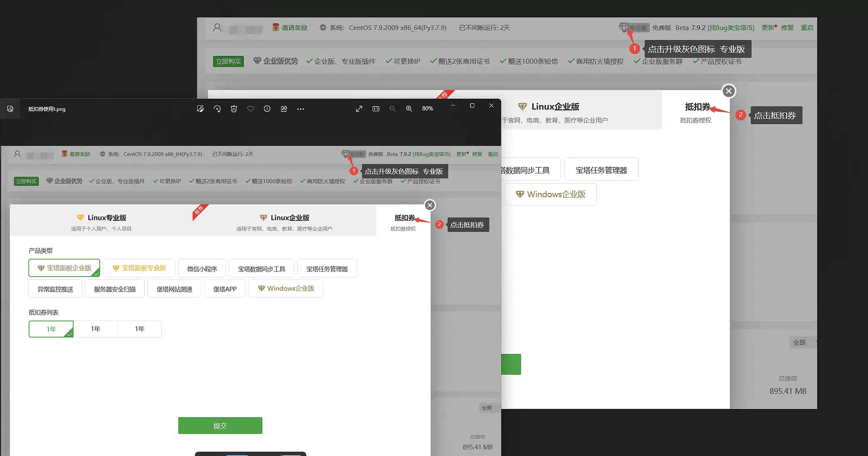Select the 宝塔面板专业版 product type
Image resolution: width=868 pixels, height=456 pixels.
pos(139,268)
